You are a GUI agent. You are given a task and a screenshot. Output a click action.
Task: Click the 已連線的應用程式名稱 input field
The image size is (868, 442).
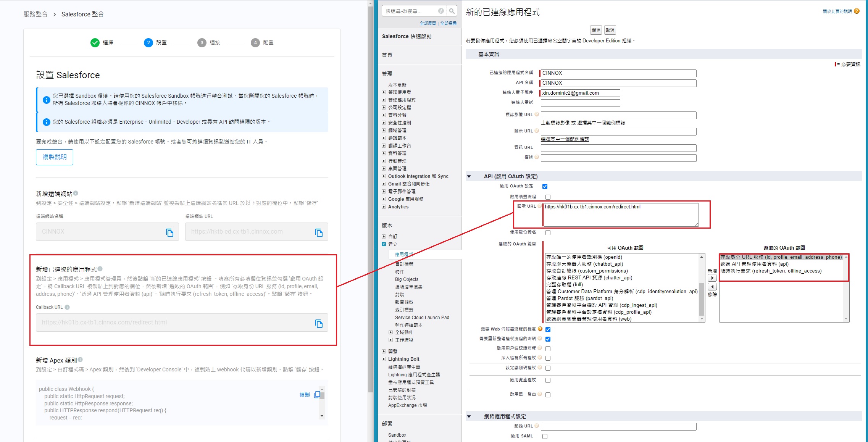click(x=618, y=73)
